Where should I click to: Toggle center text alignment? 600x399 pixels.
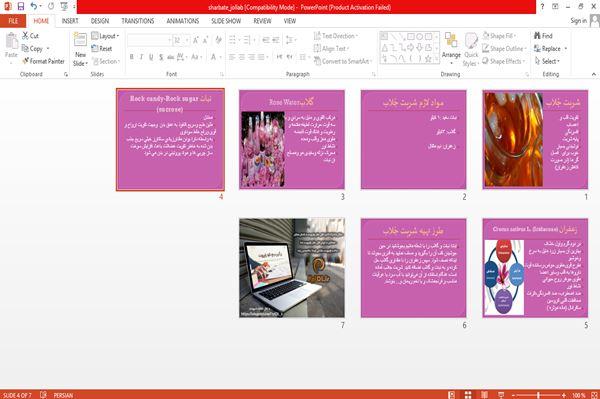[242, 57]
